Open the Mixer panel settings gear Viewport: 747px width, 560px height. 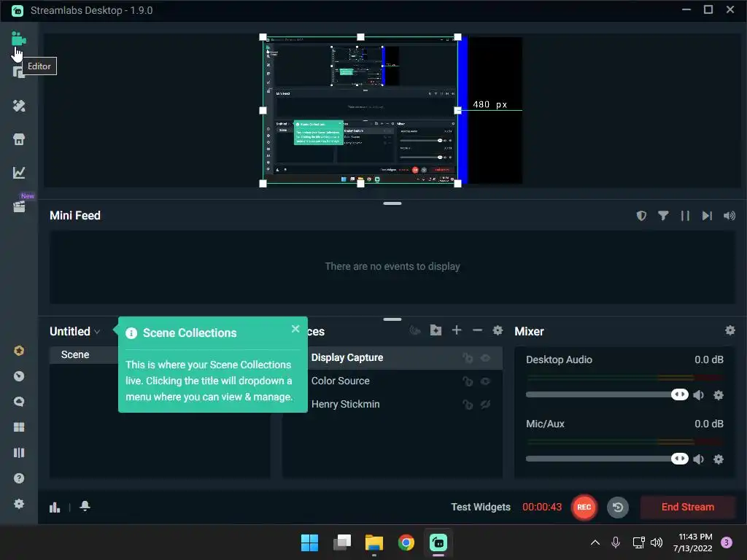[729, 330]
